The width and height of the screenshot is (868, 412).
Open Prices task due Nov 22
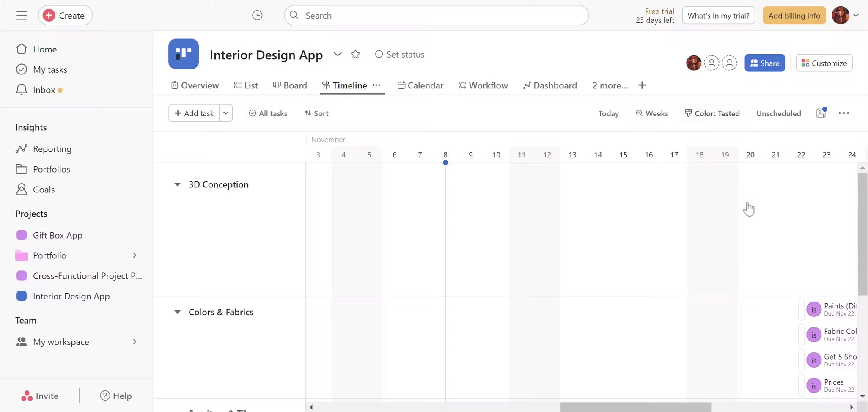(x=829, y=385)
